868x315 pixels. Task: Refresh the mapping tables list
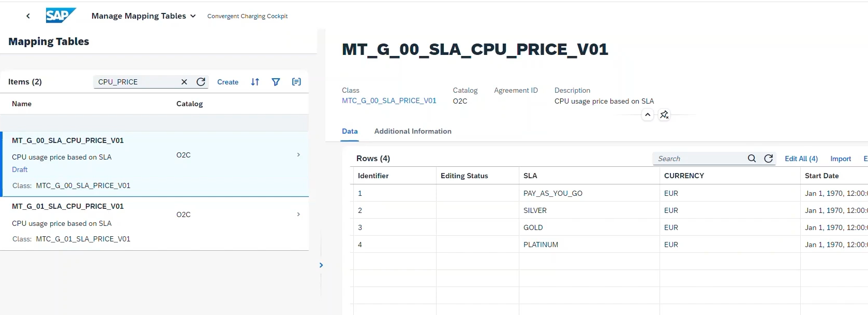point(201,82)
